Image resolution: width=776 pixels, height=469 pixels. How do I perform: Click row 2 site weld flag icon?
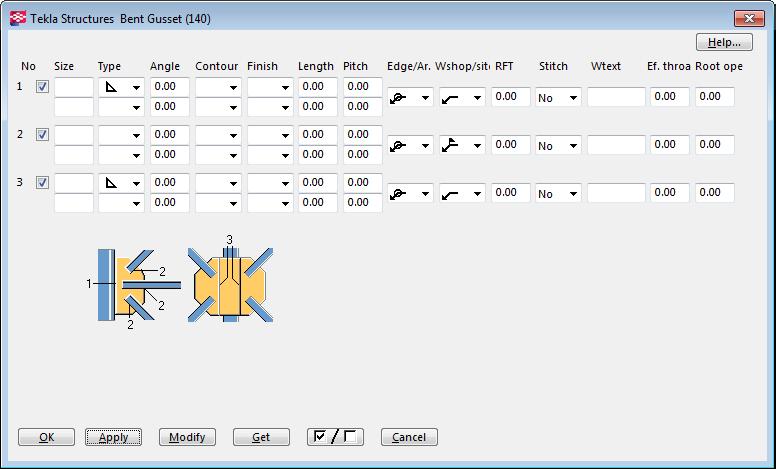(x=450, y=145)
